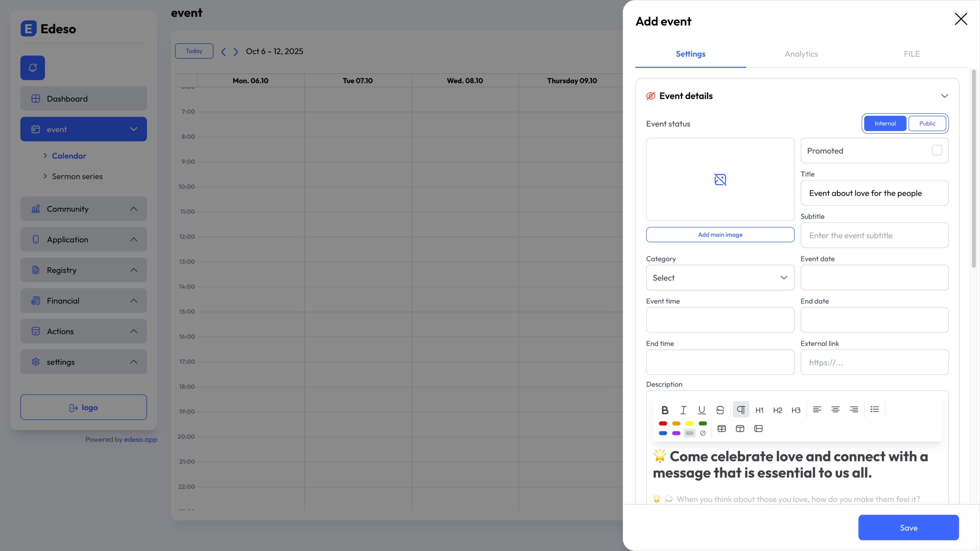Click the Subtitle input field
980x551 pixels.
point(874,235)
